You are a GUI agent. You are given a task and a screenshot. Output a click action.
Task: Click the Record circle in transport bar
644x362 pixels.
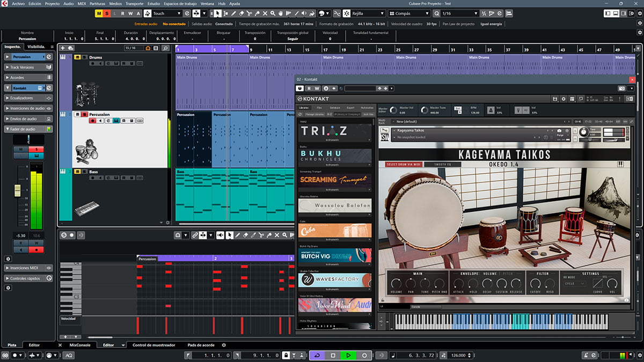tap(364, 355)
